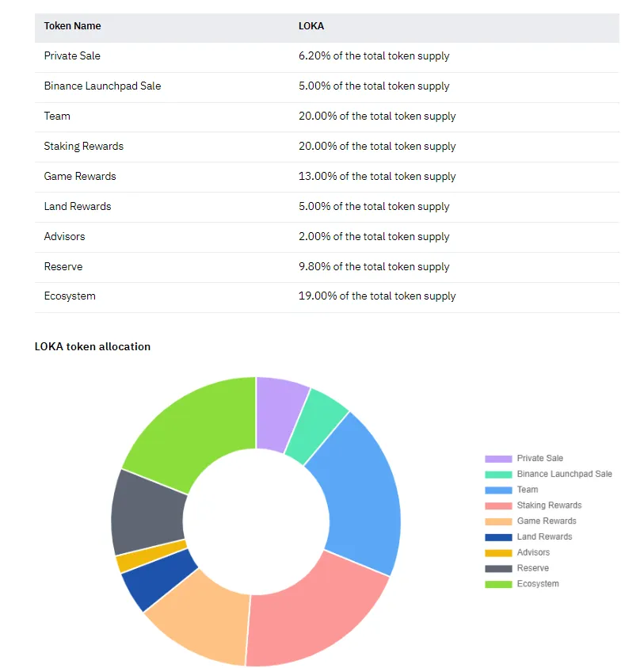Click the LOKA token allocation heading
Screen dimensions: 644x668
93,347
